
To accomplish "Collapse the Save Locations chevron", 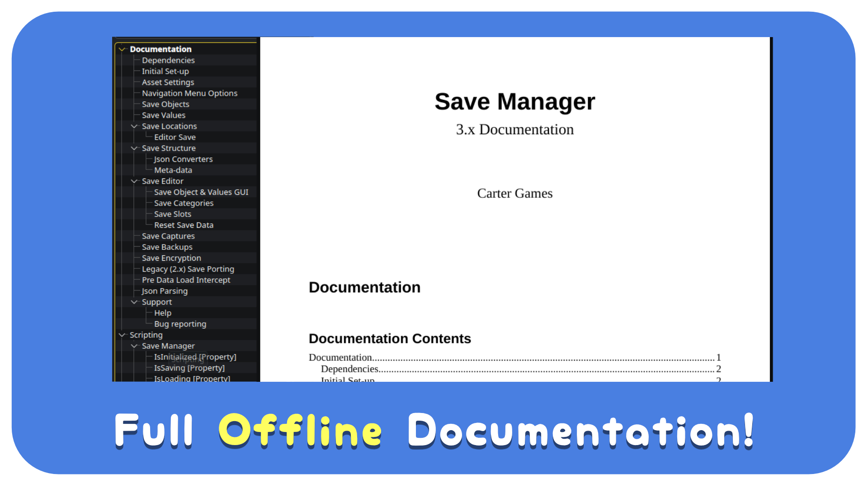I will [x=134, y=127].
